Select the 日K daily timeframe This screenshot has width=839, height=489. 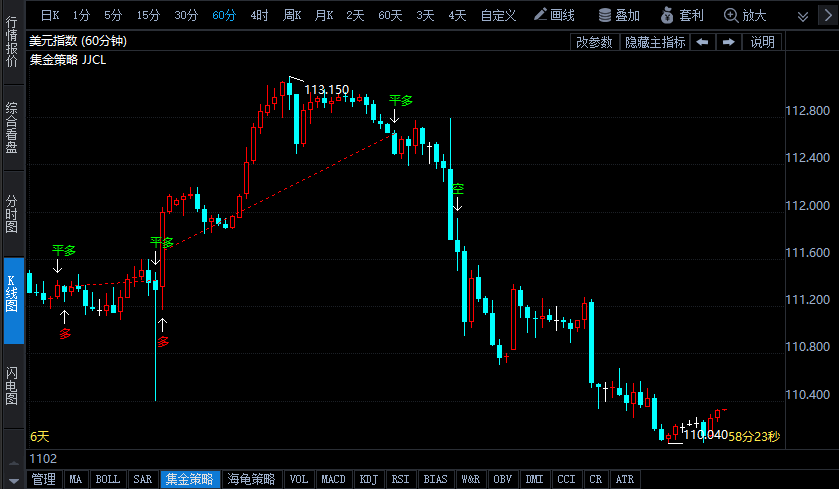(x=50, y=16)
